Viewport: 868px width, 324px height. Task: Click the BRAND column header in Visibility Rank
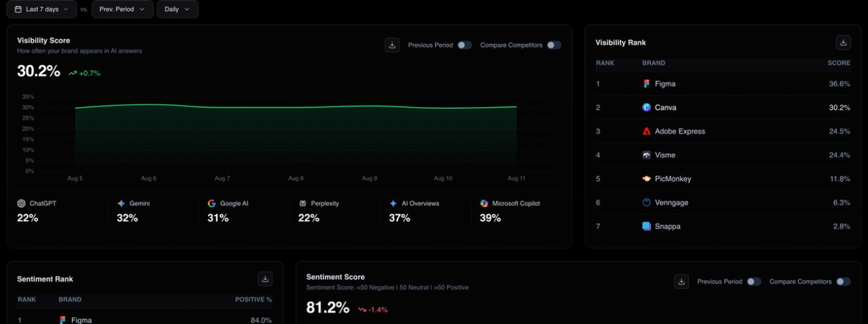tap(654, 63)
